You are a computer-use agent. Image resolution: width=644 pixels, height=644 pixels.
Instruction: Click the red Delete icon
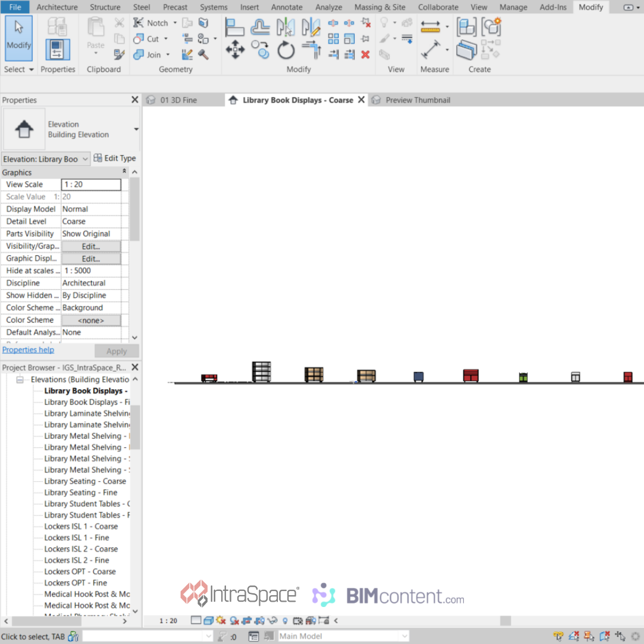pos(365,55)
